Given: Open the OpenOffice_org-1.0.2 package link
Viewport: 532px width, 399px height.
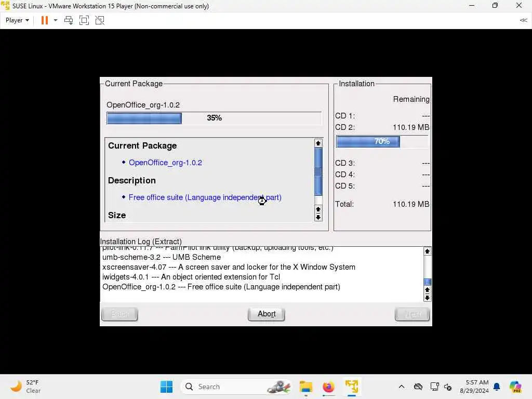Looking at the screenshot, I should tap(165, 163).
